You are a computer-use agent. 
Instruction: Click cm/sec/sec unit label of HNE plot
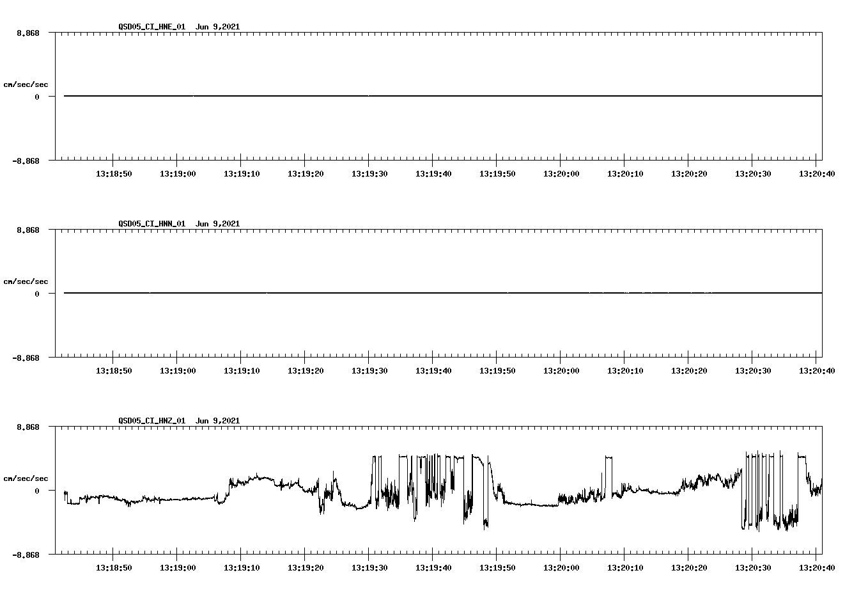pos(26,84)
